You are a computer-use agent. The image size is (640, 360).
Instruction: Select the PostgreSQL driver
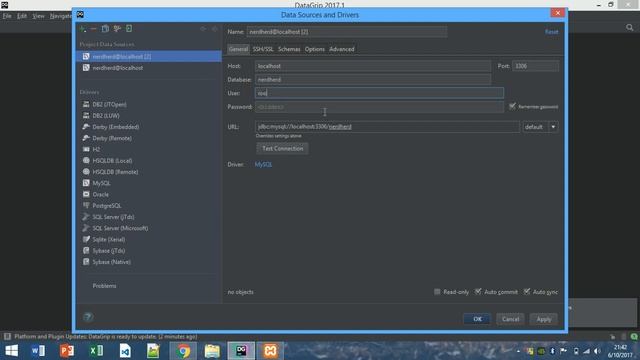pos(107,206)
